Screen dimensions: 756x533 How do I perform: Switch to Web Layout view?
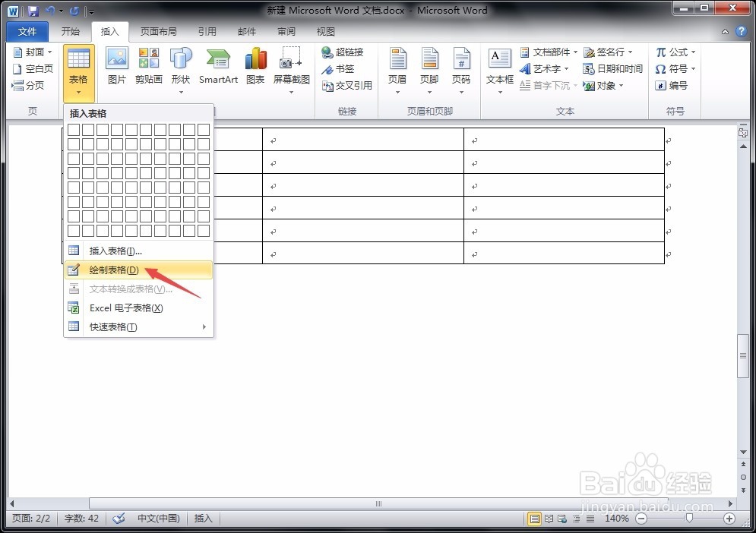[562, 519]
